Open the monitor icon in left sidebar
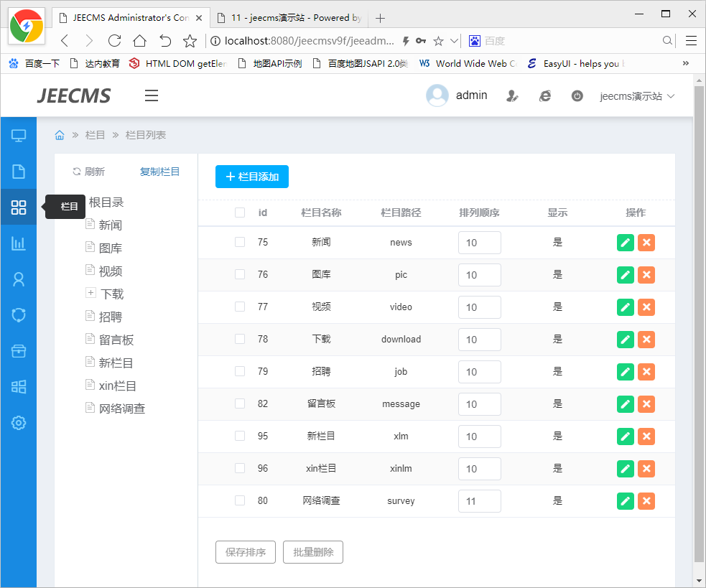Image resolution: width=706 pixels, height=588 pixels. [x=19, y=135]
